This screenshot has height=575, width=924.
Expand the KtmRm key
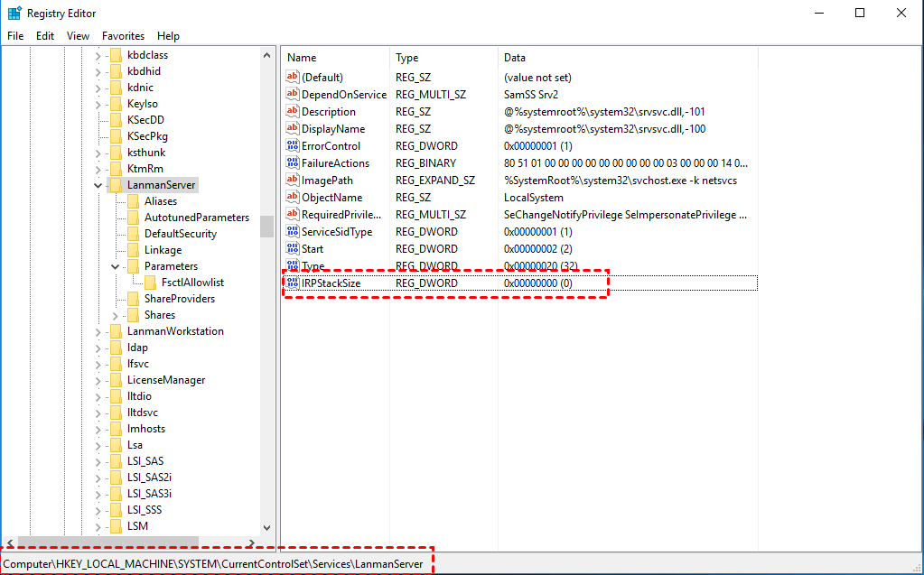[98, 169]
